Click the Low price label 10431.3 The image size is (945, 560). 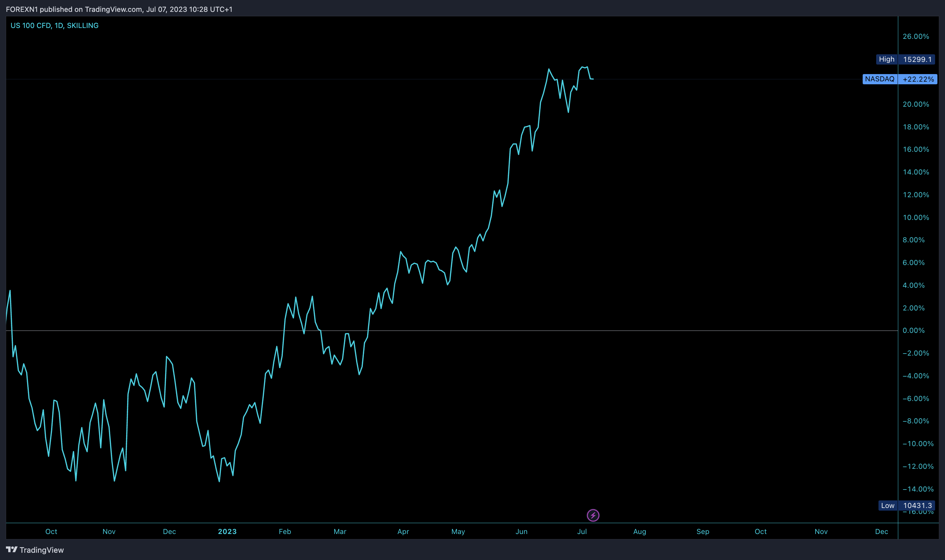(906, 505)
